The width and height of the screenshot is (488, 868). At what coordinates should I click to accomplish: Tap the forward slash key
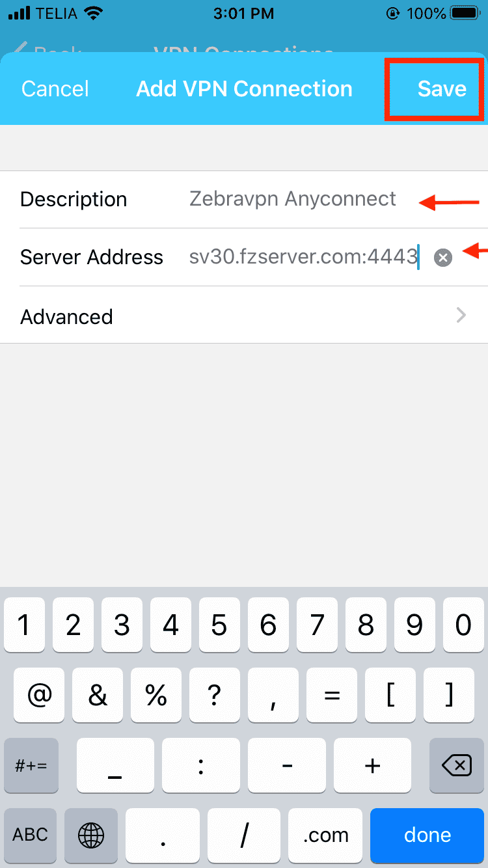point(243,835)
